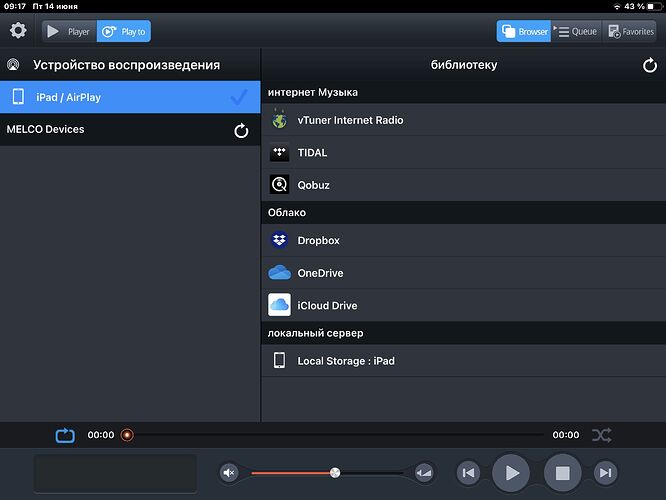Switch to the Play to tab
666x500 pixels.
click(124, 31)
